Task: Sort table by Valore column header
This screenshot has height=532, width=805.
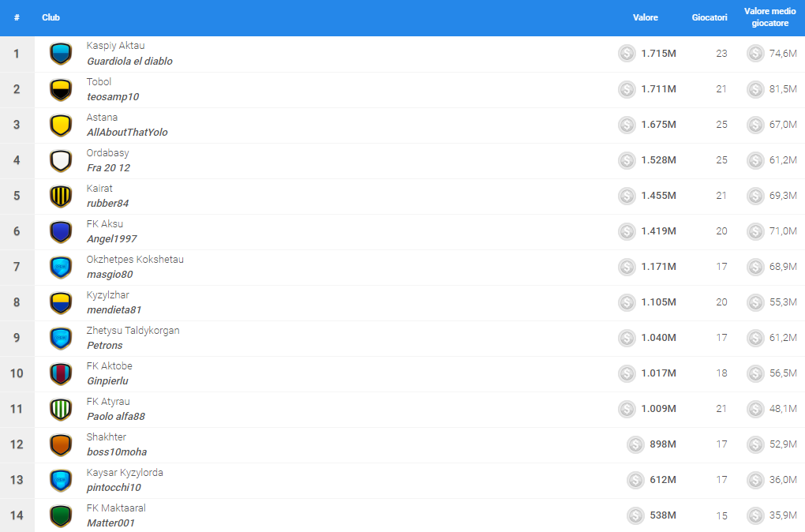Action: pyautogui.click(x=645, y=17)
